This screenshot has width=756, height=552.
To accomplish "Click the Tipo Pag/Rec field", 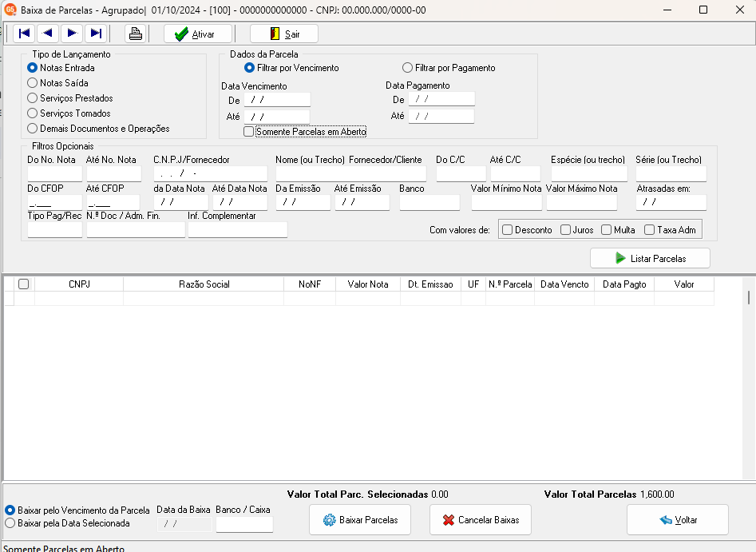I will tap(55, 230).
